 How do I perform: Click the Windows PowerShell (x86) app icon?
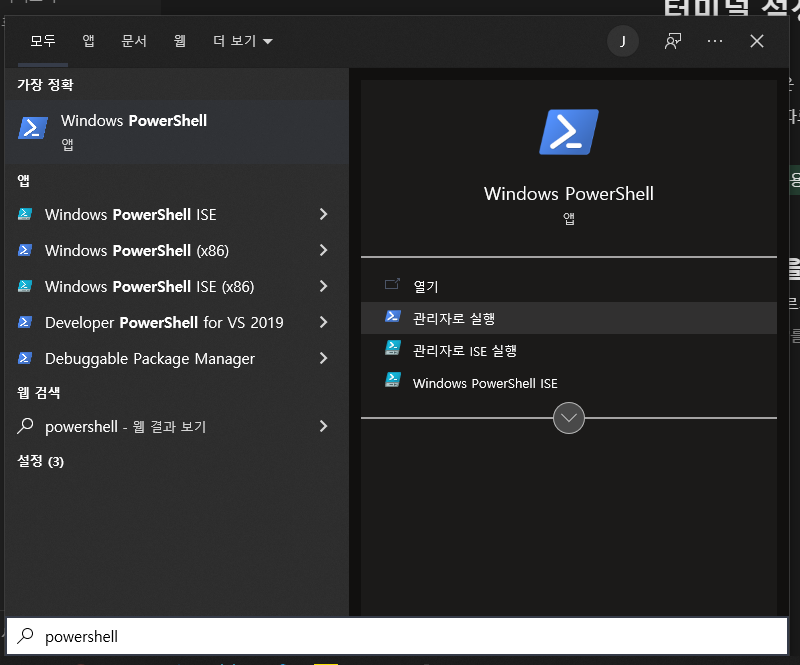point(25,251)
